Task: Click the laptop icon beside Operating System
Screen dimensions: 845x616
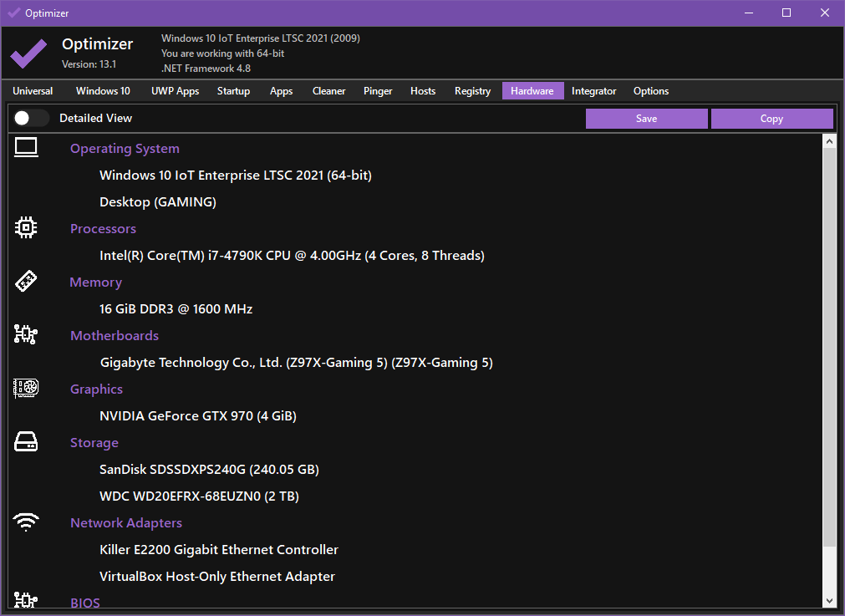Action: (27, 148)
